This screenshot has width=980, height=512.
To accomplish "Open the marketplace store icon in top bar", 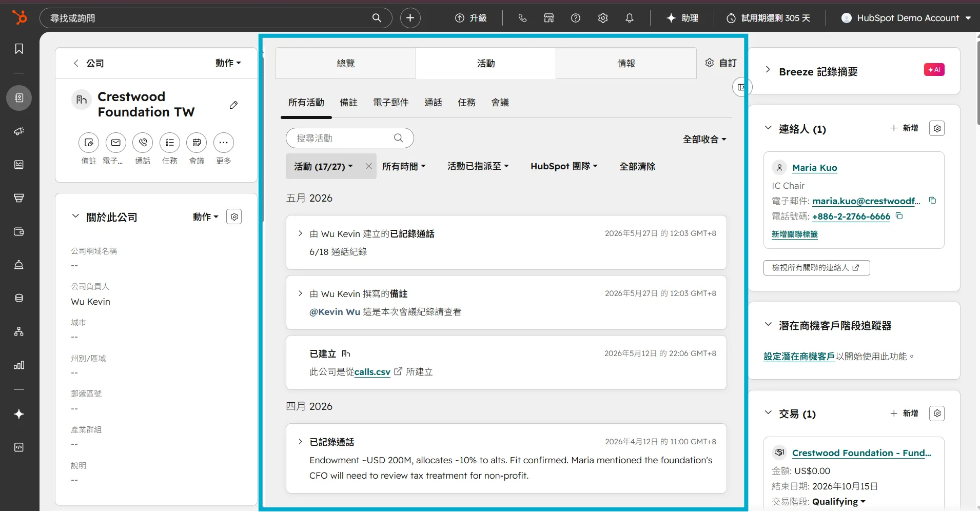I will click(x=549, y=18).
